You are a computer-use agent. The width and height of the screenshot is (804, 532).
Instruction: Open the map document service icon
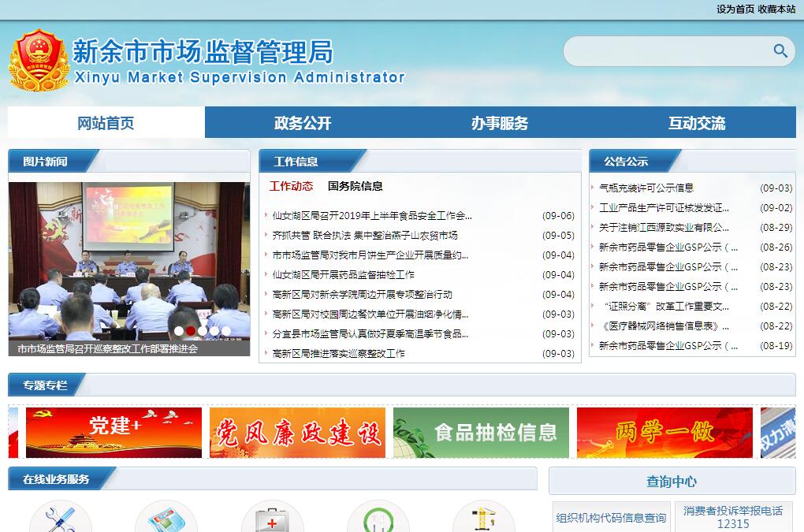click(x=166, y=519)
